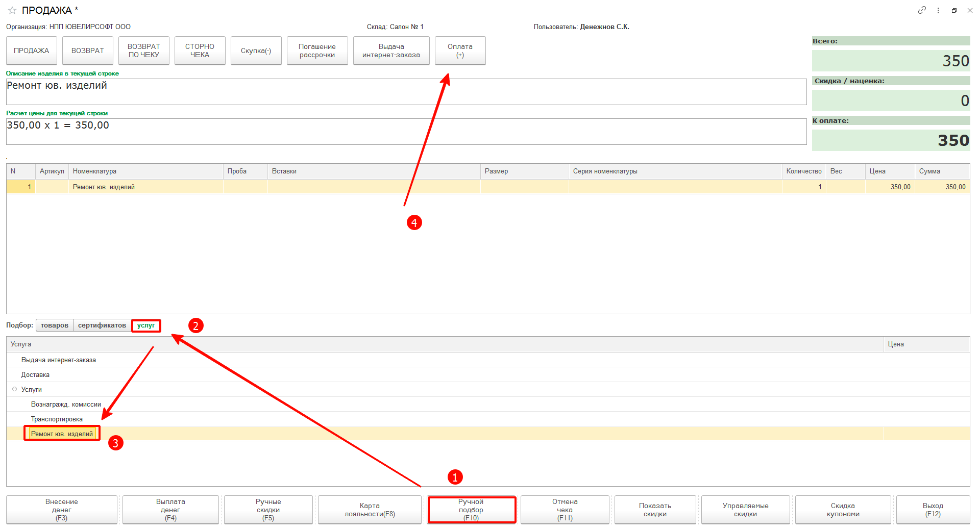Click the quantity cell of row 1
Image resolution: width=980 pixels, height=529 pixels.
pyautogui.click(x=804, y=187)
